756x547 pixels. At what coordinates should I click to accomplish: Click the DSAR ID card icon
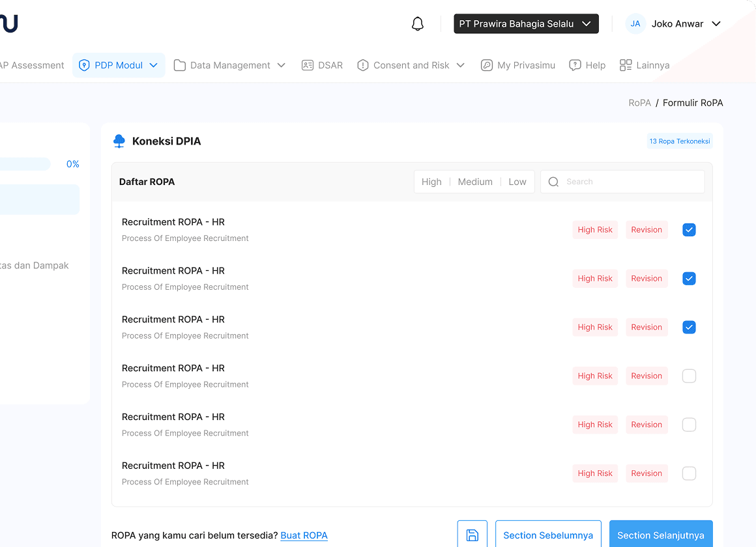pyautogui.click(x=308, y=65)
